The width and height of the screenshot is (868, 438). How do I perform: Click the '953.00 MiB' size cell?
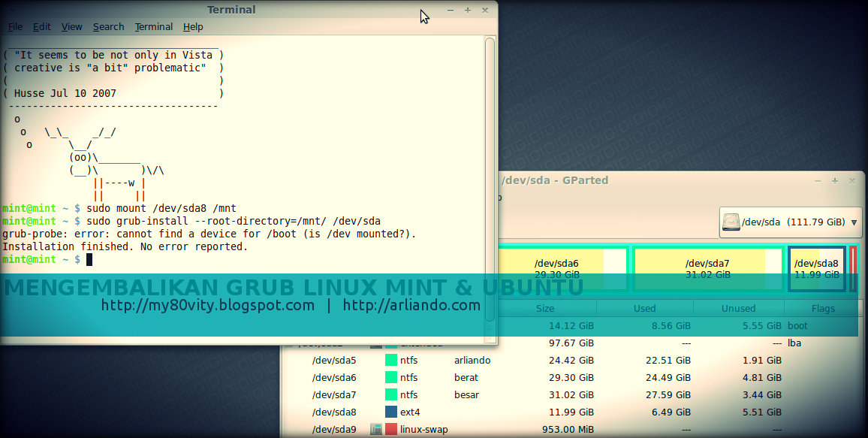tap(568, 429)
